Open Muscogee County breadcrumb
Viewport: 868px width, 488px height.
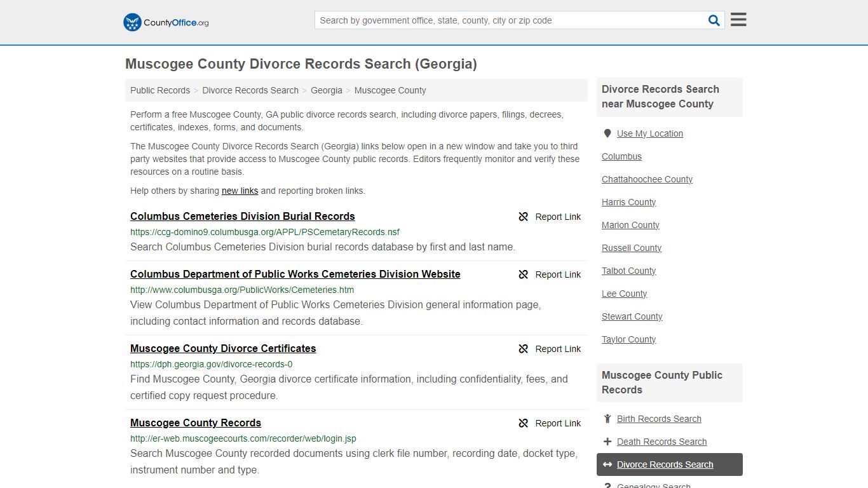(390, 90)
